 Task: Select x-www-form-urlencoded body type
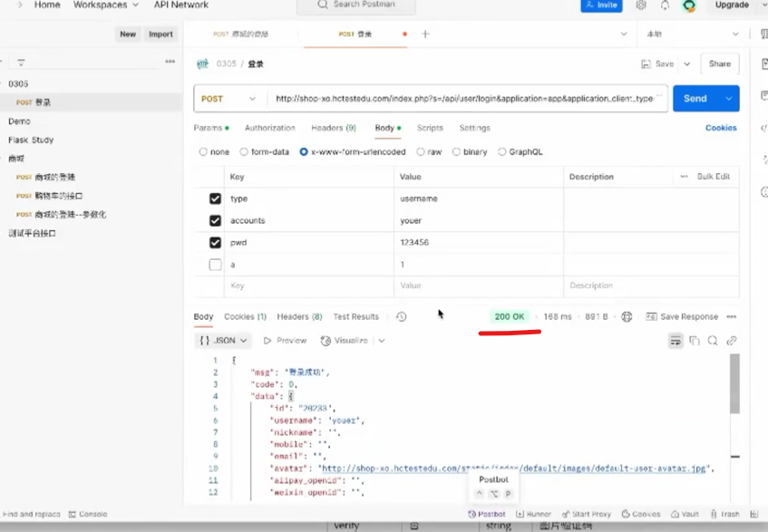click(304, 151)
